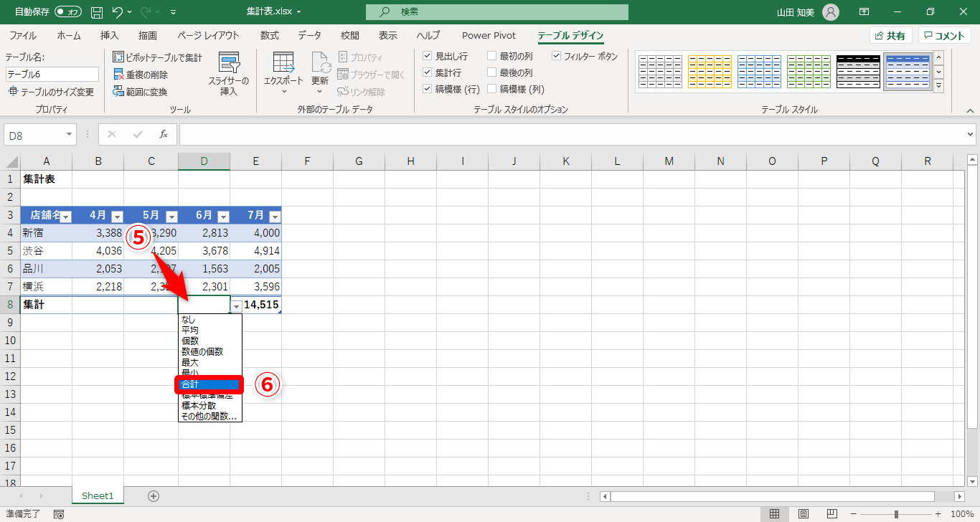This screenshot has width=980, height=522.
Task: Click the New Sheet plus icon
Action: point(153,495)
